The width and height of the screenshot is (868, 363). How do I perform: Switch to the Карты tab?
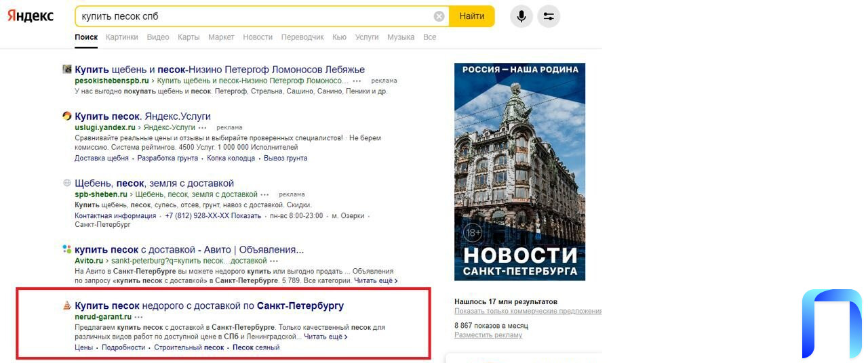189,37
